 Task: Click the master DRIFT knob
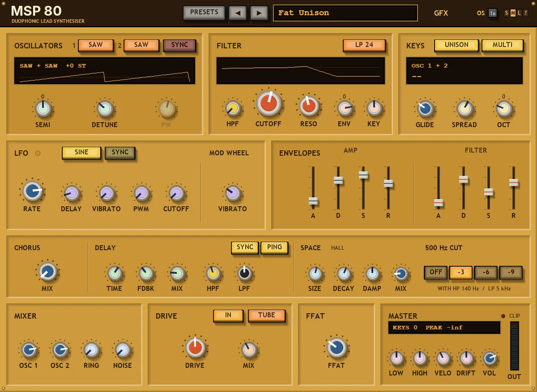(466, 358)
